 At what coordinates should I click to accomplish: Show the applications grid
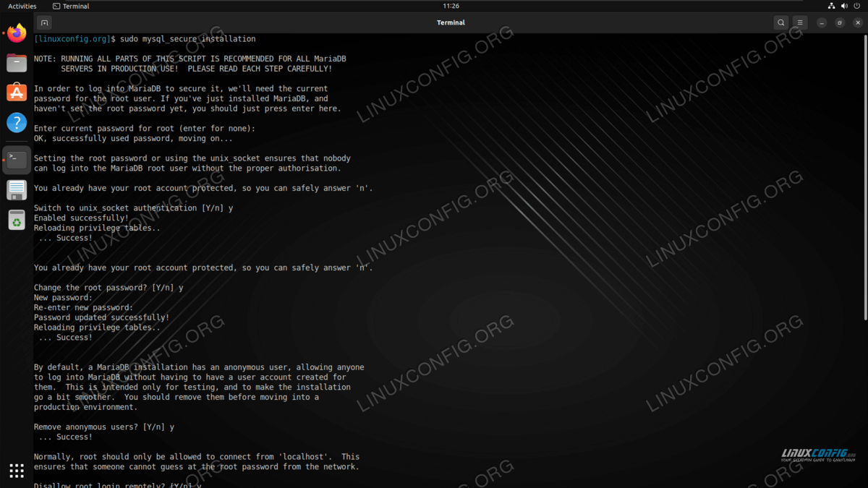tap(17, 471)
